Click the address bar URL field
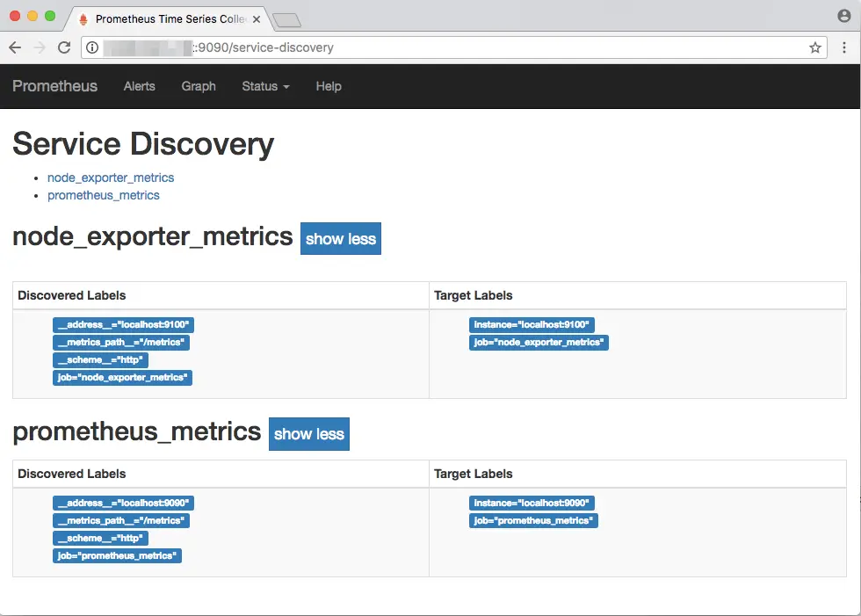Screen dimensions: 861x616 [454, 47]
